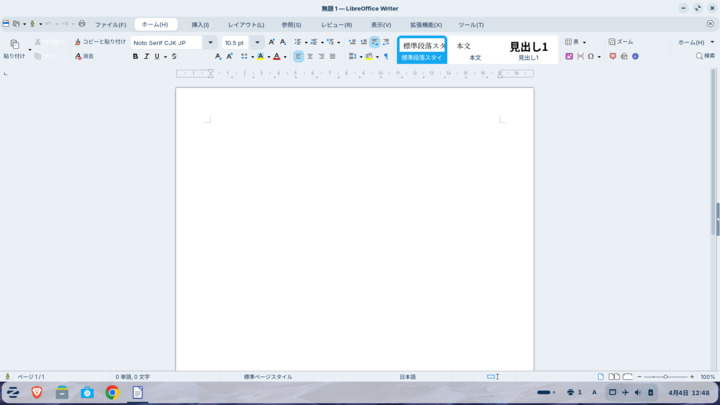Click the paragraph background color icon
Viewport: 720px width, 405px height.
[369, 56]
